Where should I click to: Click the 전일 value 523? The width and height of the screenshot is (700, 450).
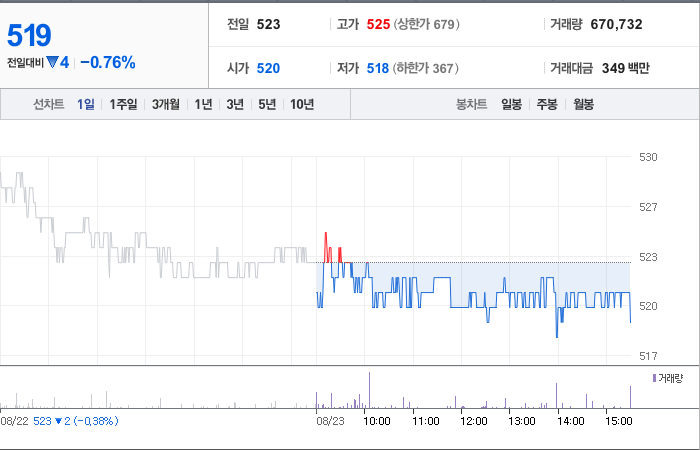(x=268, y=24)
